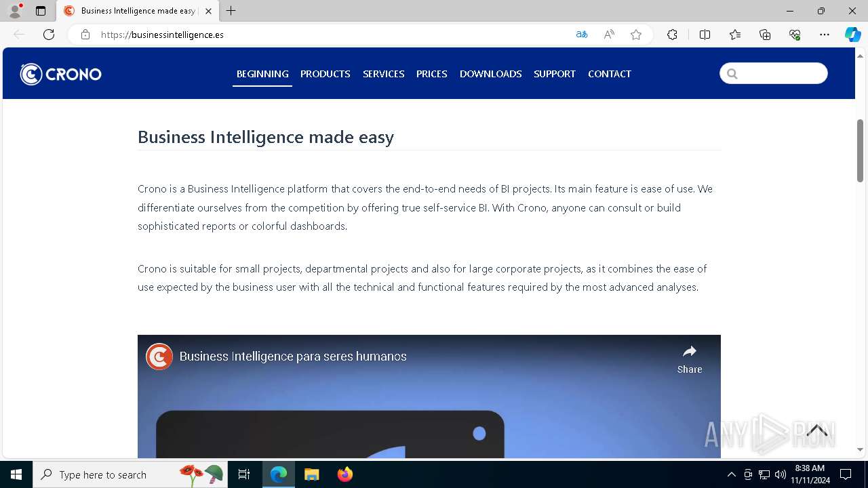Screen dimensions: 868x488
Task: Close the Business Intelligence tab
Action: [x=208, y=11]
